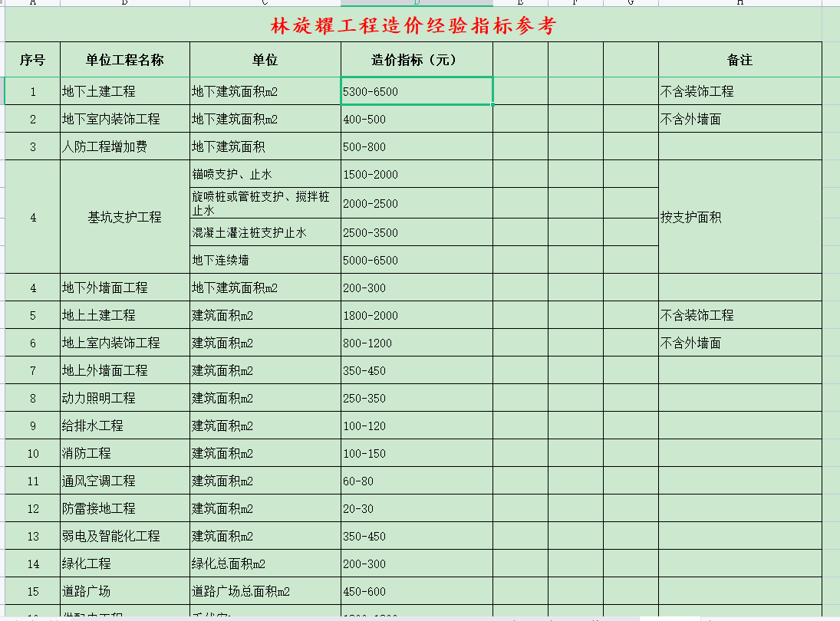Select the value 20-30

pyautogui.click(x=417, y=508)
